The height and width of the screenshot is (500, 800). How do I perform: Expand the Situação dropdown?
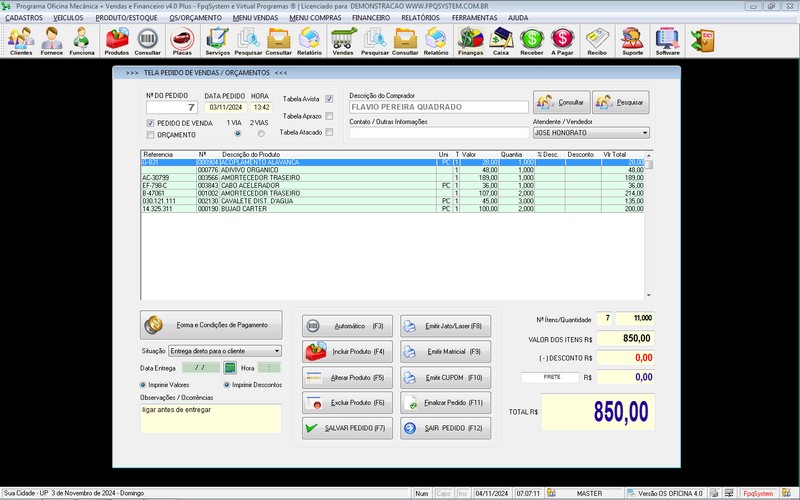[276, 351]
